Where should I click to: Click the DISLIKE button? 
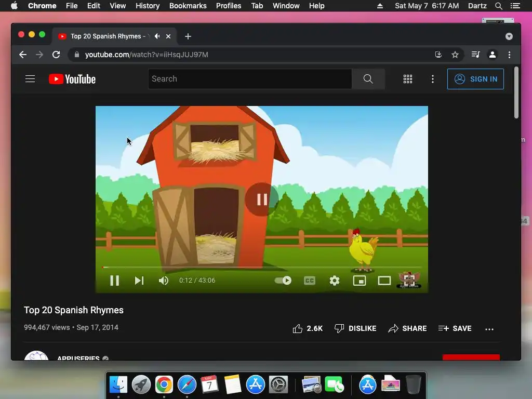[355, 328]
